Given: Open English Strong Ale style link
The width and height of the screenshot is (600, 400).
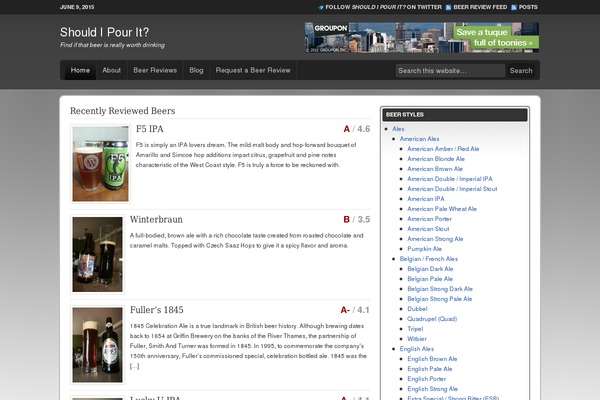Looking at the screenshot, I should tap(432, 389).
